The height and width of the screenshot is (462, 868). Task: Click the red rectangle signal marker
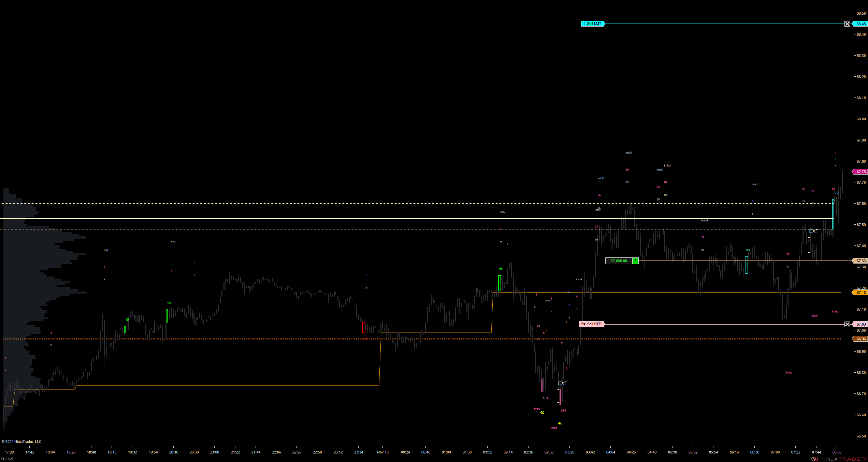364,328
